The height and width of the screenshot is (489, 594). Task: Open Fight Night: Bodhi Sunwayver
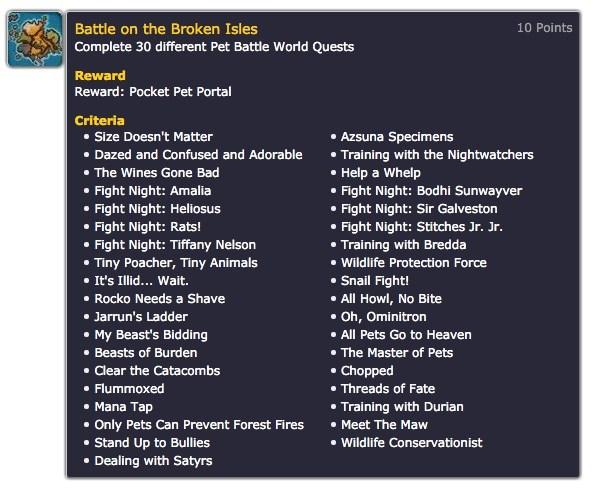point(431,191)
